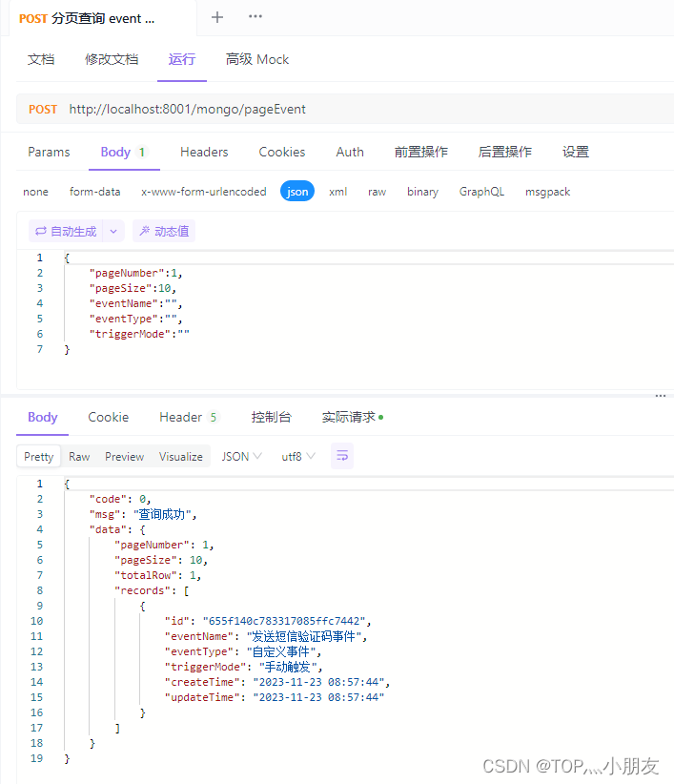Expand the 自动生成 dropdown arrow
The height and width of the screenshot is (784, 674).
coord(113,231)
